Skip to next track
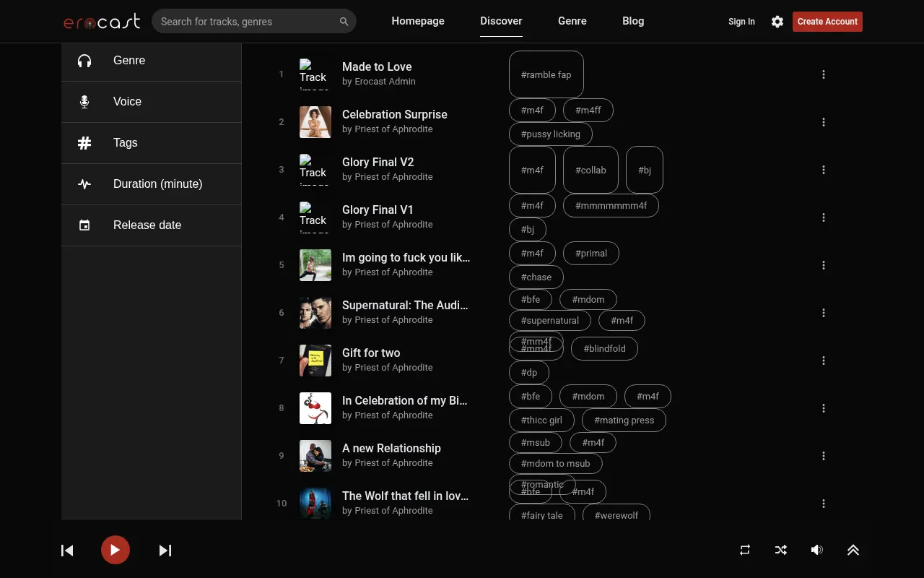 [x=165, y=551]
